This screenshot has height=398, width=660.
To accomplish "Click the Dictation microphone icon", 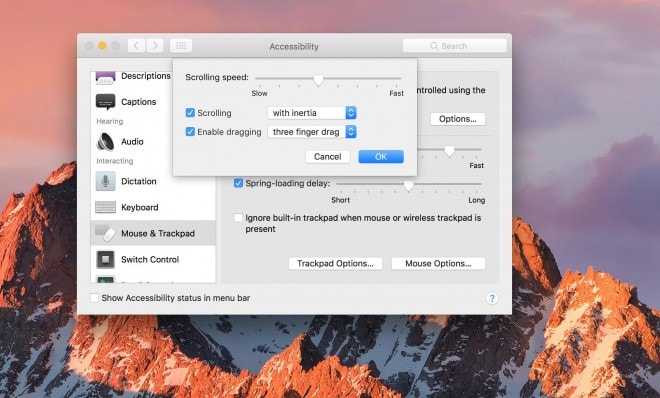I will click(x=105, y=181).
